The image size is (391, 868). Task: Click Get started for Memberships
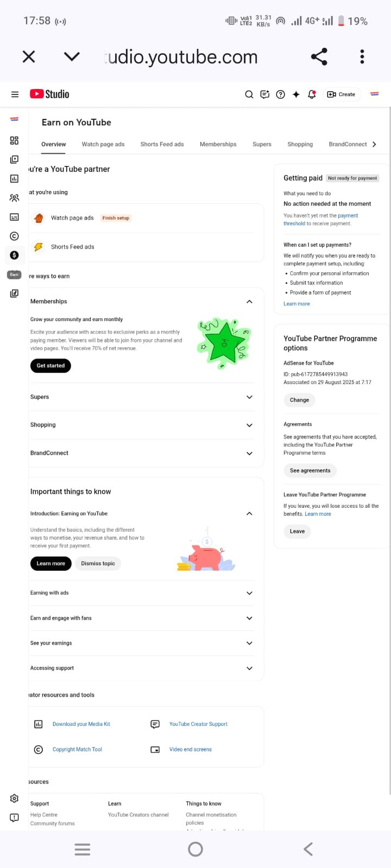[x=51, y=366]
